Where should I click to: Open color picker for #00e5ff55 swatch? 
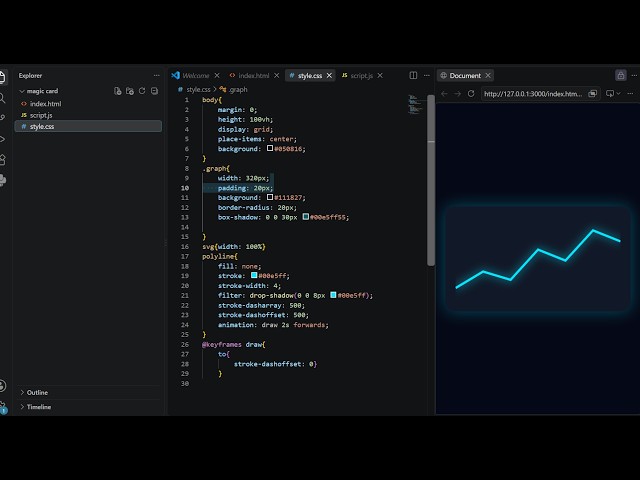306,217
